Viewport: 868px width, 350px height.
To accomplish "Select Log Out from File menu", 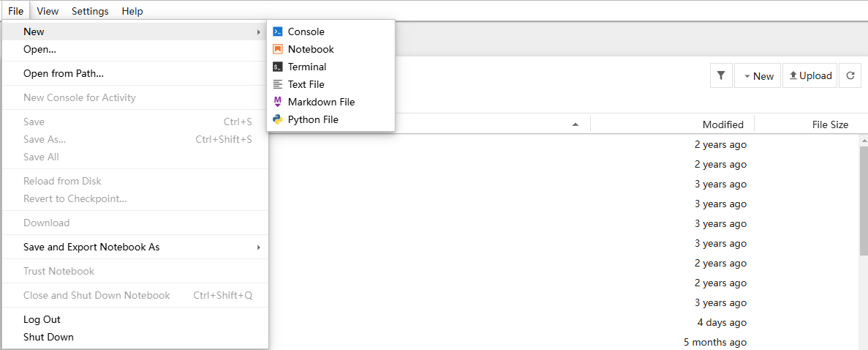I will click(x=42, y=319).
